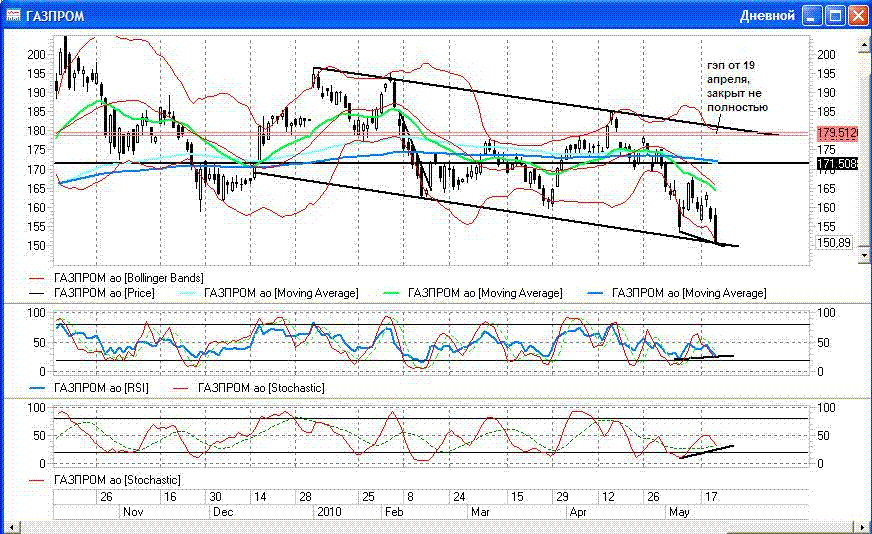Click the 2010 year label on the time axis
The image size is (872, 534).
(x=329, y=512)
